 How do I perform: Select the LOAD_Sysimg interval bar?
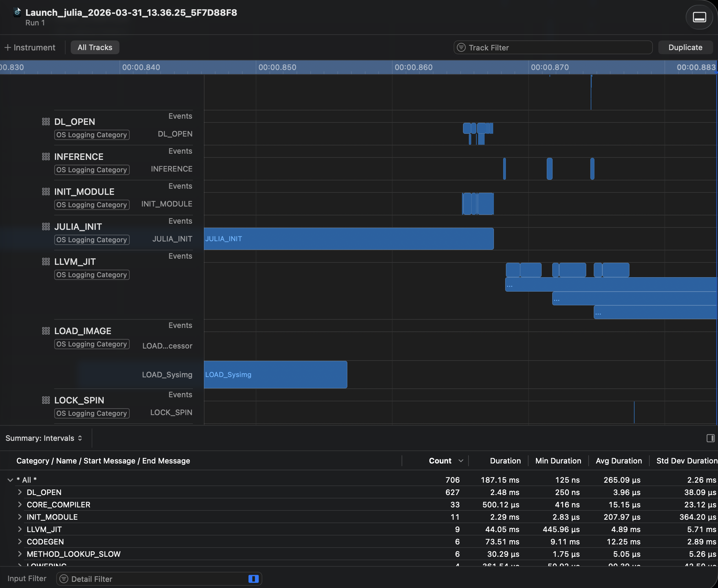point(275,375)
